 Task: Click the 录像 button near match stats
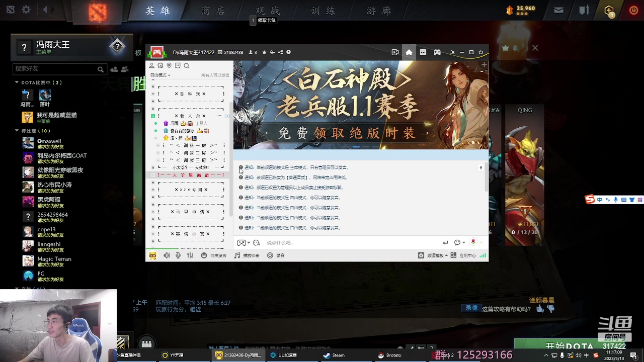[471, 308]
